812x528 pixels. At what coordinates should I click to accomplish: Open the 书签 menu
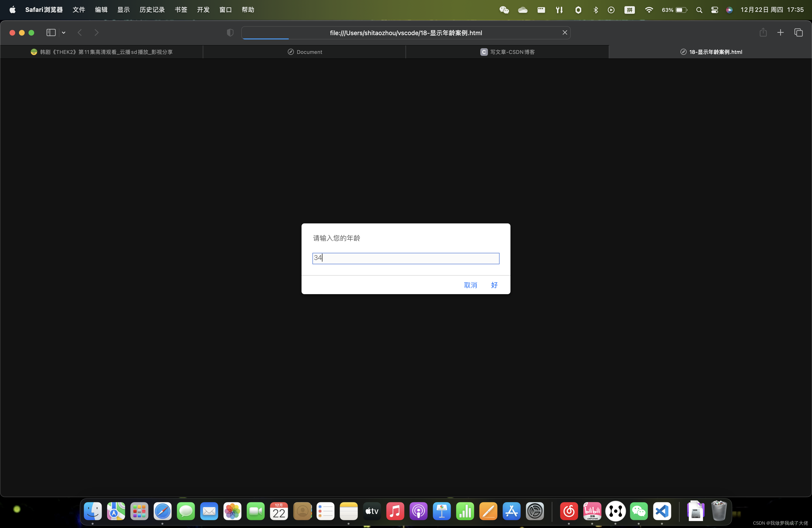tap(181, 10)
